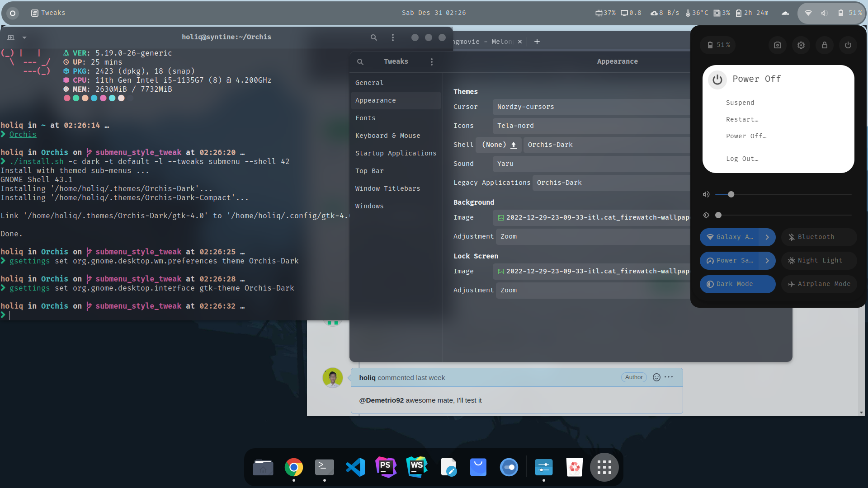This screenshot has width=868, height=488.
Task: Launch Google Chrome from the dock
Action: click(x=293, y=467)
